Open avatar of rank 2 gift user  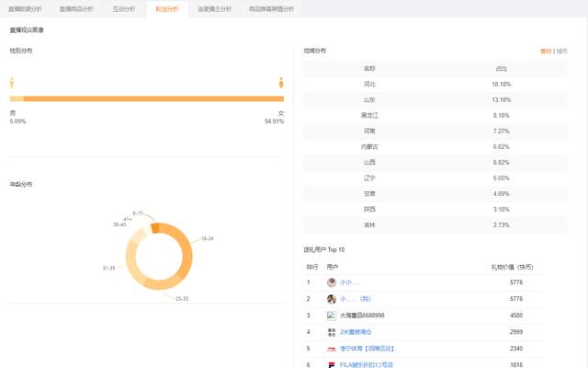point(332,299)
